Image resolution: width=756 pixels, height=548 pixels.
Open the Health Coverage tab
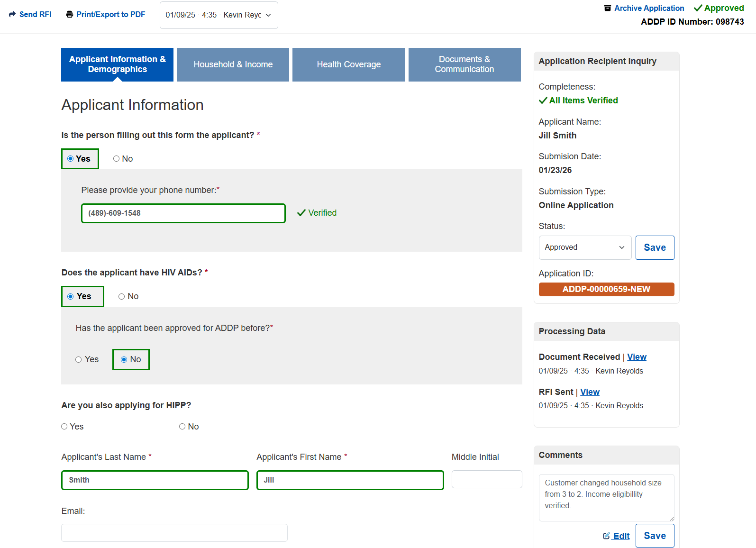tap(348, 64)
